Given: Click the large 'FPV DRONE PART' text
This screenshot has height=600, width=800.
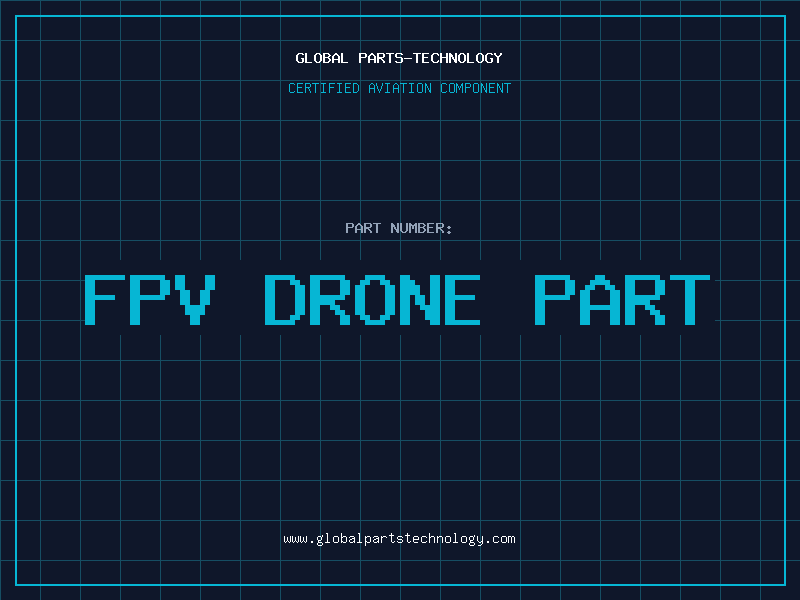Looking at the screenshot, I should point(397,299).
